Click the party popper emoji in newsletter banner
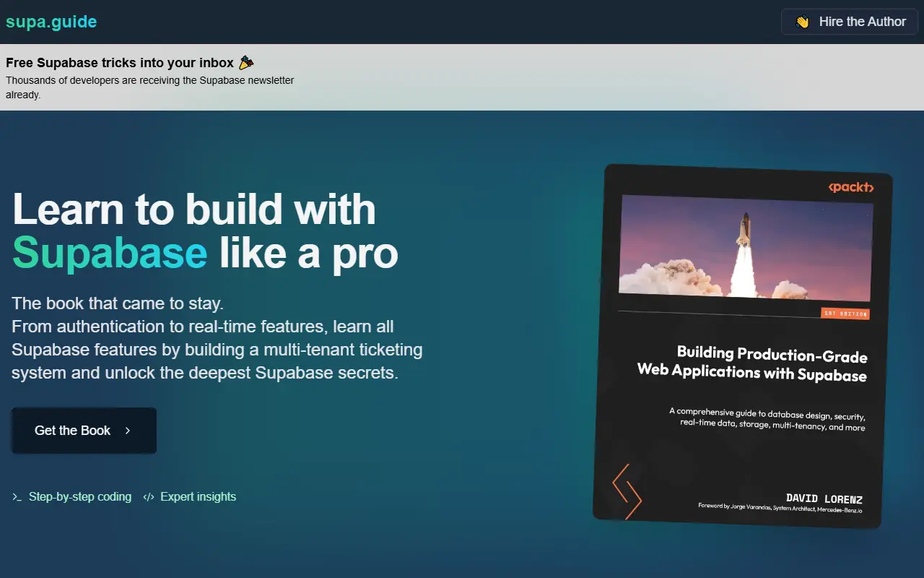Image resolution: width=924 pixels, height=578 pixels. (246, 63)
